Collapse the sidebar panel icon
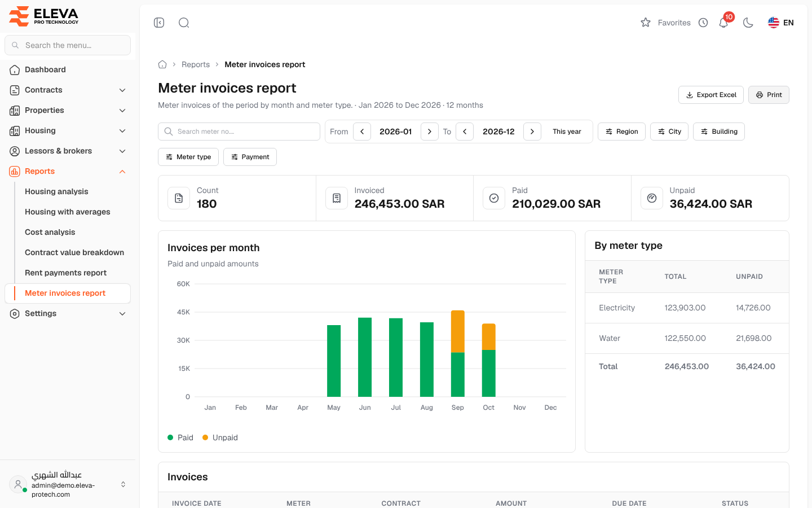812x508 pixels. [159, 23]
